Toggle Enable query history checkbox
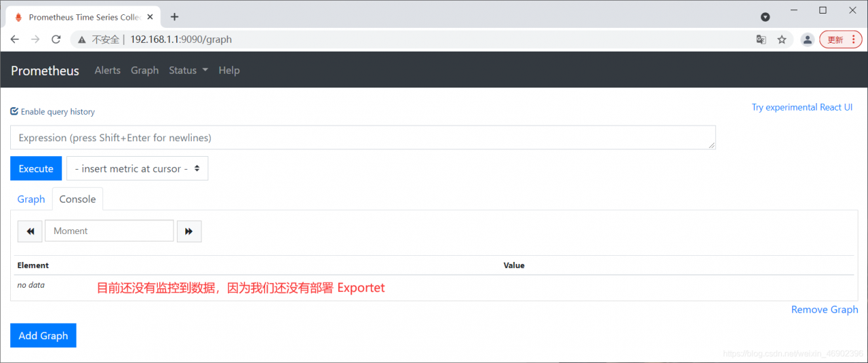This screenshot has width=868, height=363. point(14,111)
